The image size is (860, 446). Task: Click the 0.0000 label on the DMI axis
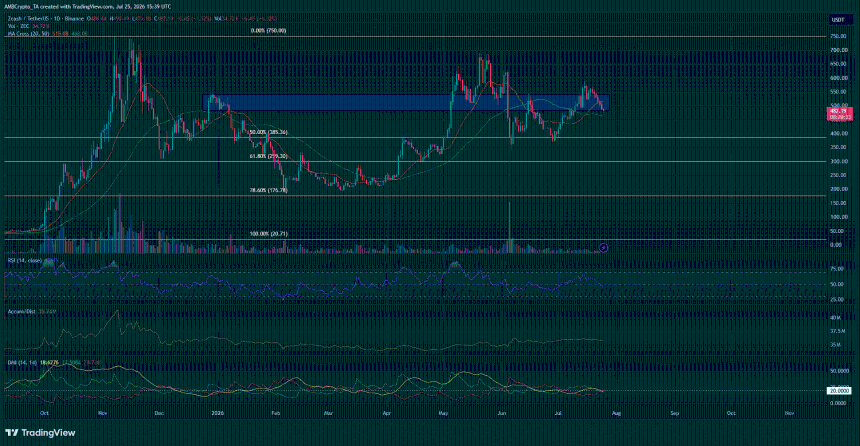(x=840, y=403)
